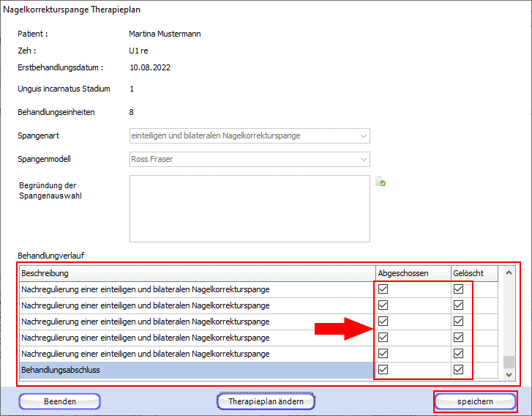Click the Therapieplan ändern button
Screen dimensions: 532x416
(x=266, y=401)
